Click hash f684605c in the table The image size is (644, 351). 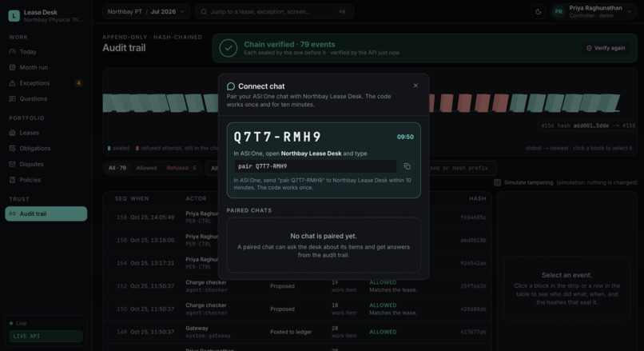(x=473, y=217)
